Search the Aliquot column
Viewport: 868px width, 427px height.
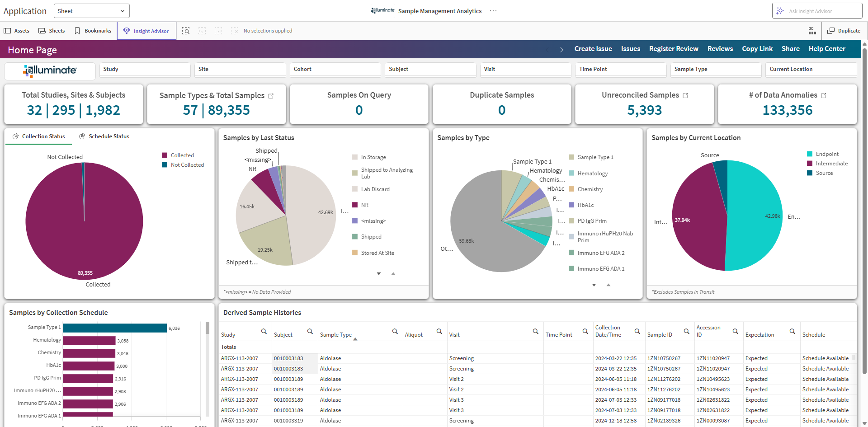(439, 331)
